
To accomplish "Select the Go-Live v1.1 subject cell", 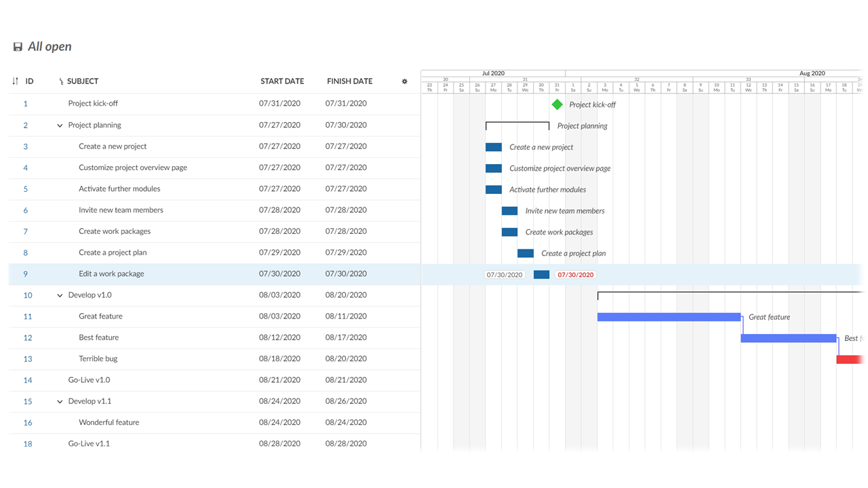I will click(89, 444).
